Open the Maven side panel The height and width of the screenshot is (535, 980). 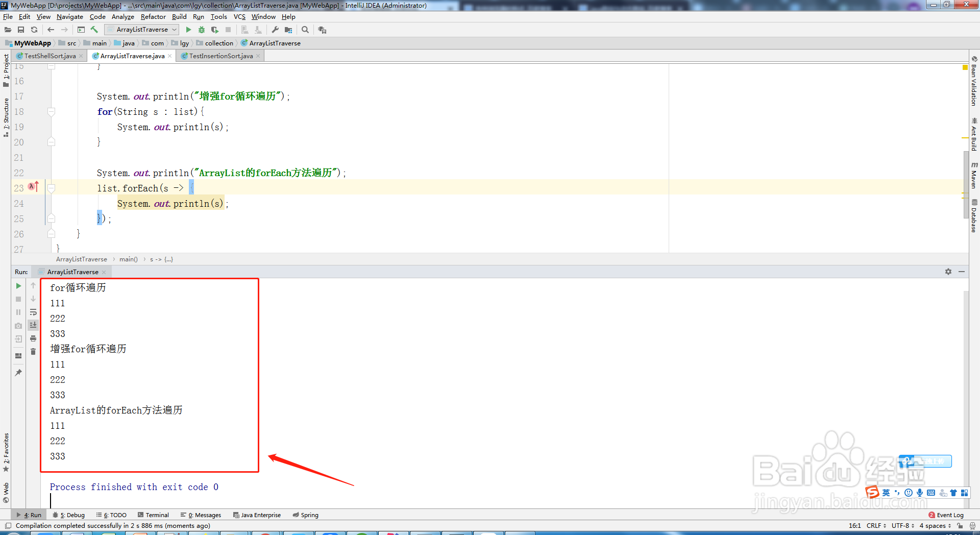click(974, 175)
